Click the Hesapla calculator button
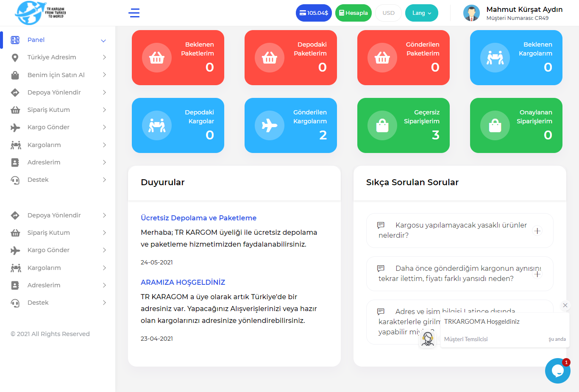The image size is (579, 392). [x=354, y=13]
